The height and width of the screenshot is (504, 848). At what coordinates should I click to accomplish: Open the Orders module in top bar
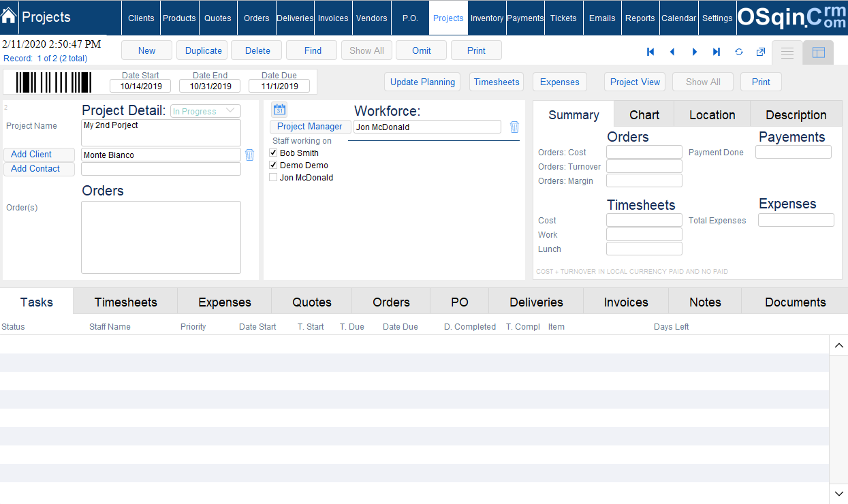click(257, 18)
